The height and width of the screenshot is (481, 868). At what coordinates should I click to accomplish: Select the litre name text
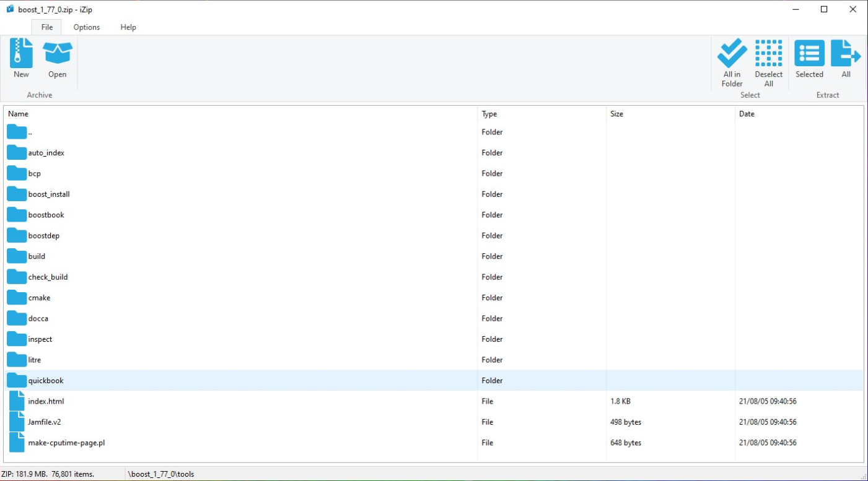[35, 360]
